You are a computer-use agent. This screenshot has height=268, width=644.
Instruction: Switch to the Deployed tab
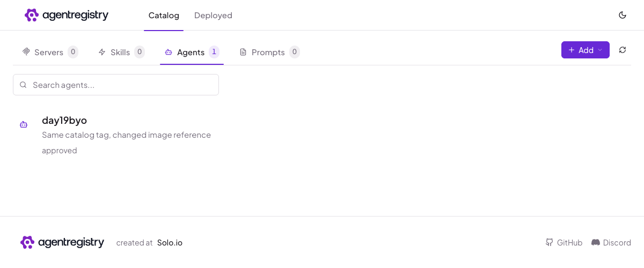pyautogui.click(x=213, y=16)
